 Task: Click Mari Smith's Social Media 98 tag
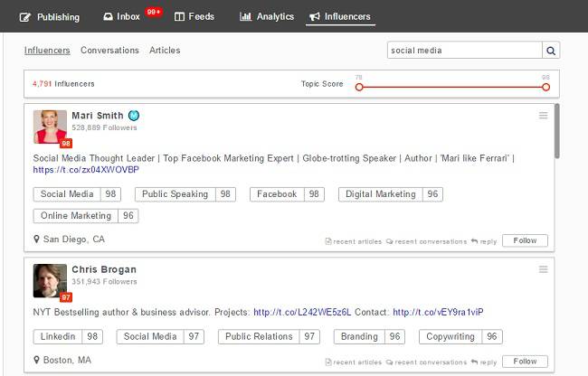point(77,194)
